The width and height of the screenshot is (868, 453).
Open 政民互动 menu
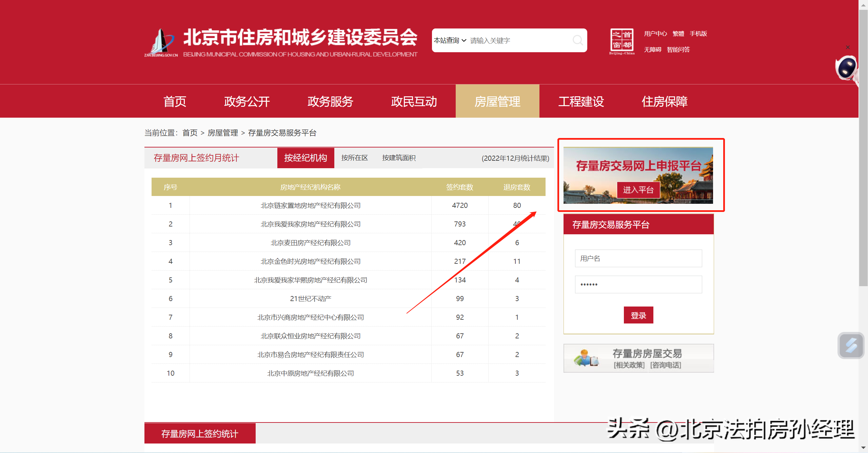(414, 101)
